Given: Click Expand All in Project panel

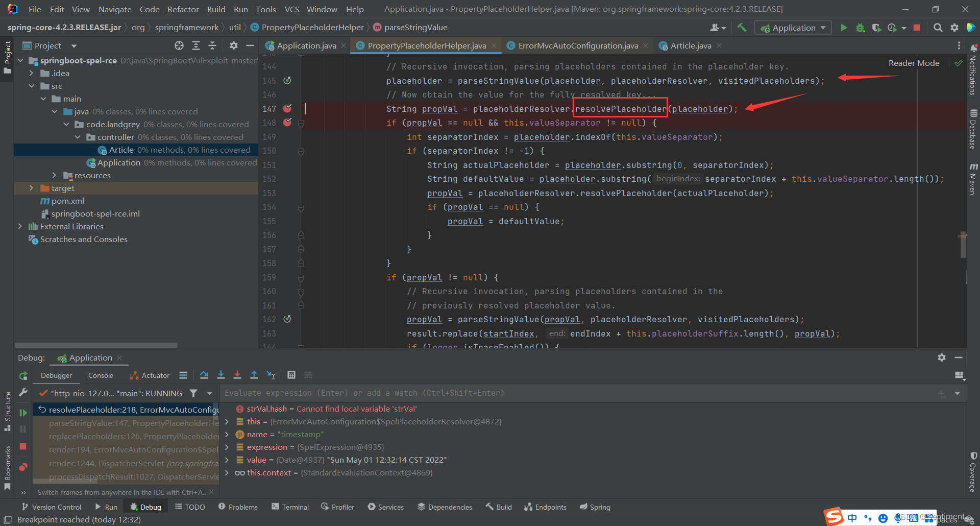Looking at the screenshot, I should pyautogui.click(x=196, y=45).
